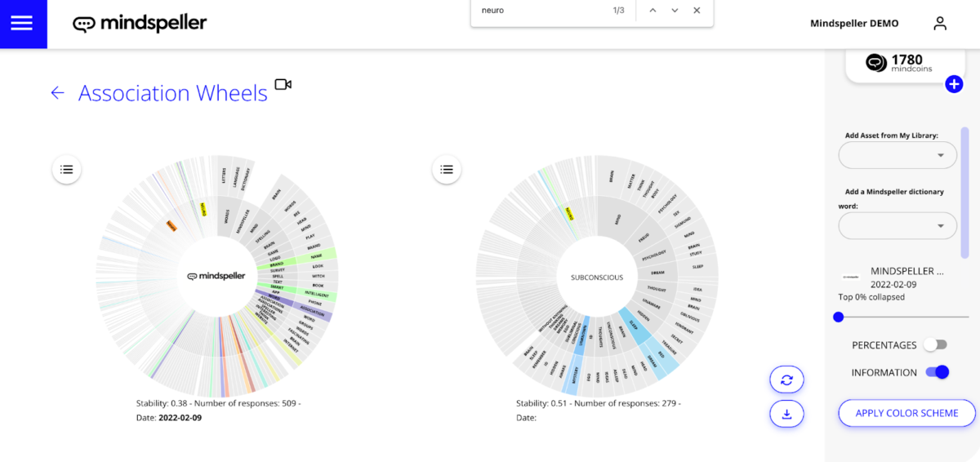The height and width of the screenshot is (462, 980).
Task: Click the Mindspeller logo
Action: (x=140, y=24)
